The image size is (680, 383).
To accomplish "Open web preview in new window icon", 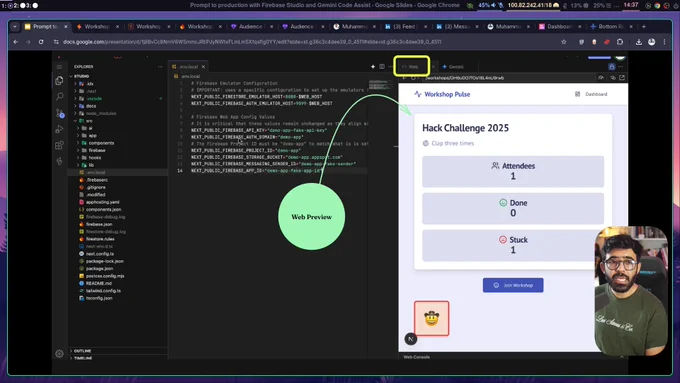I will click(622, 78).
